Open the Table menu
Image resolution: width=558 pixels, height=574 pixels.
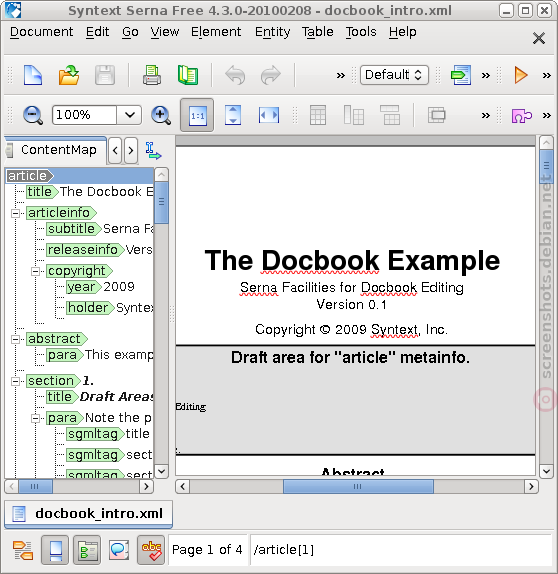(317, 32)
